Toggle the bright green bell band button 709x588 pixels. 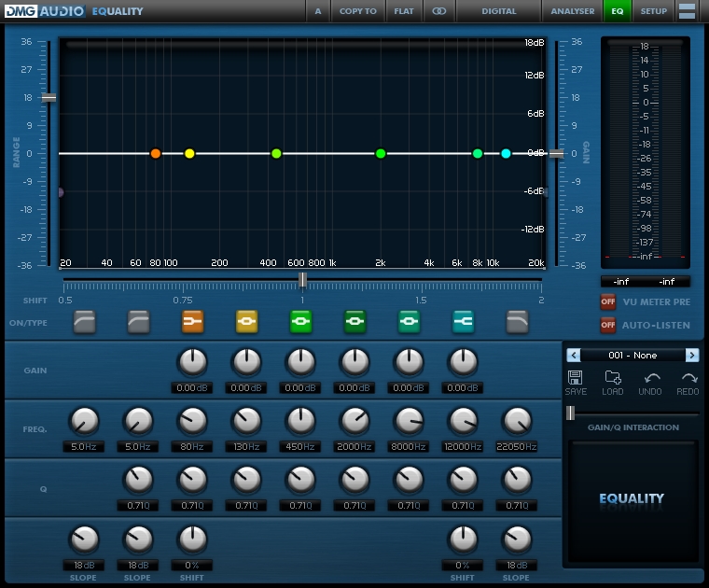point(300,322)
